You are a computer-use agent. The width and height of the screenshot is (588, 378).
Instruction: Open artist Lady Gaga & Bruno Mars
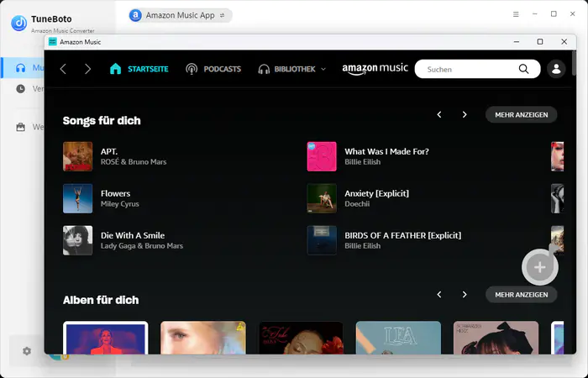(142, 246)
